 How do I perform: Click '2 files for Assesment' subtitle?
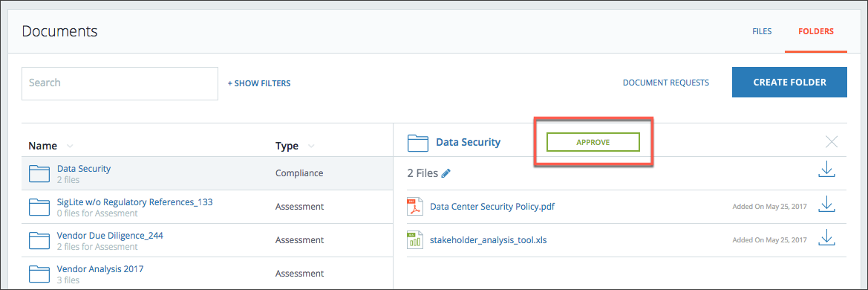point(97,246)
